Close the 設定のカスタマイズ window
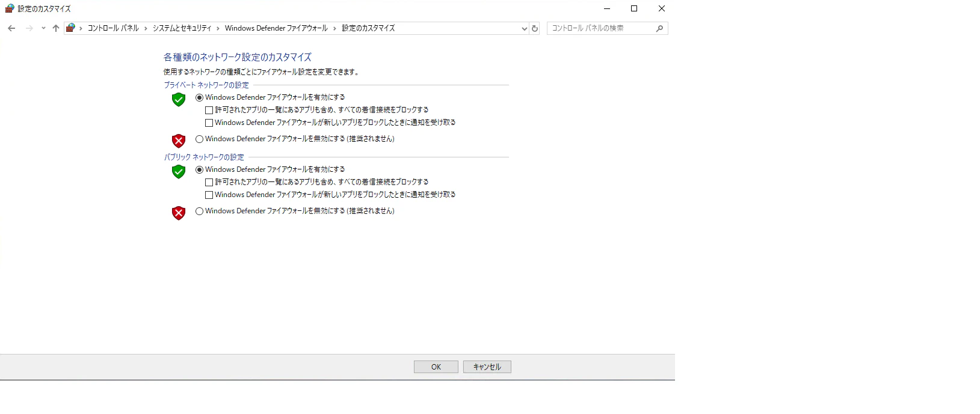 pos(662,8)
